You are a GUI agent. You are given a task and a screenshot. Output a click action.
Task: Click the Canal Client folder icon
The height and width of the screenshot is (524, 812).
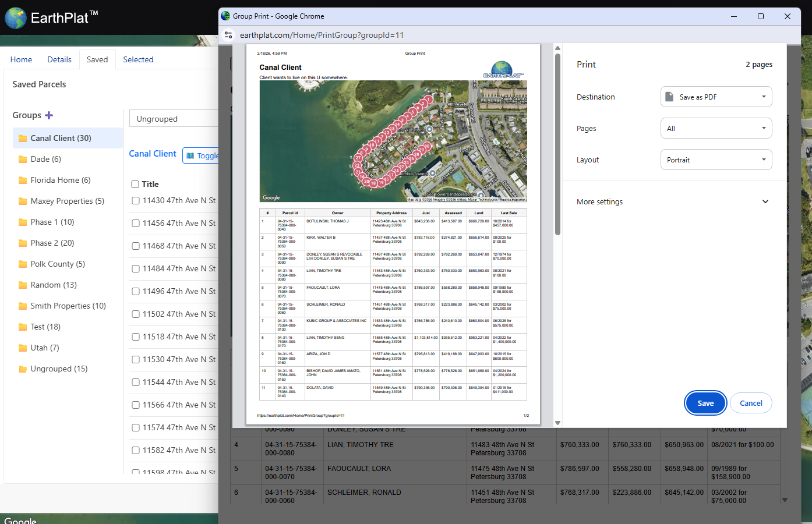point(23,139)
